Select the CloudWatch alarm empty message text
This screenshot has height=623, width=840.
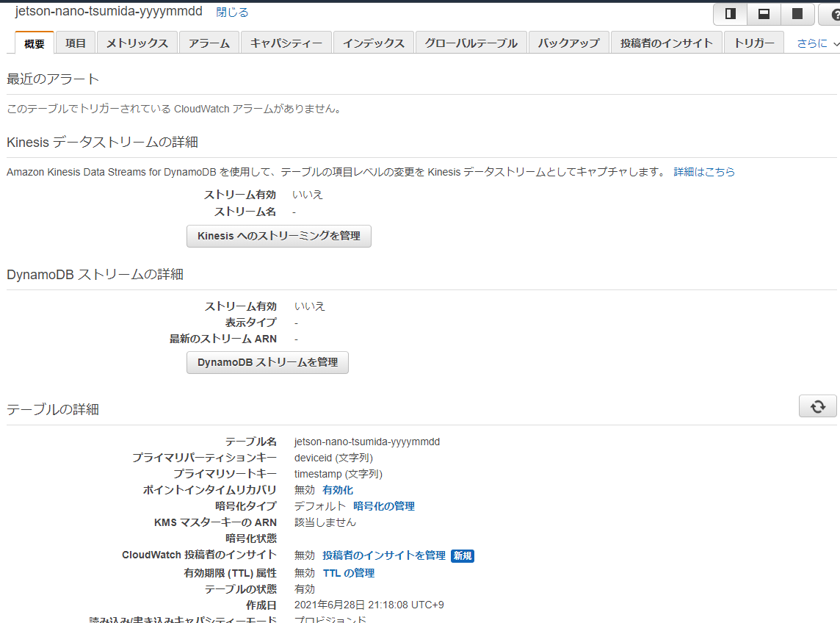click(174, 109)
